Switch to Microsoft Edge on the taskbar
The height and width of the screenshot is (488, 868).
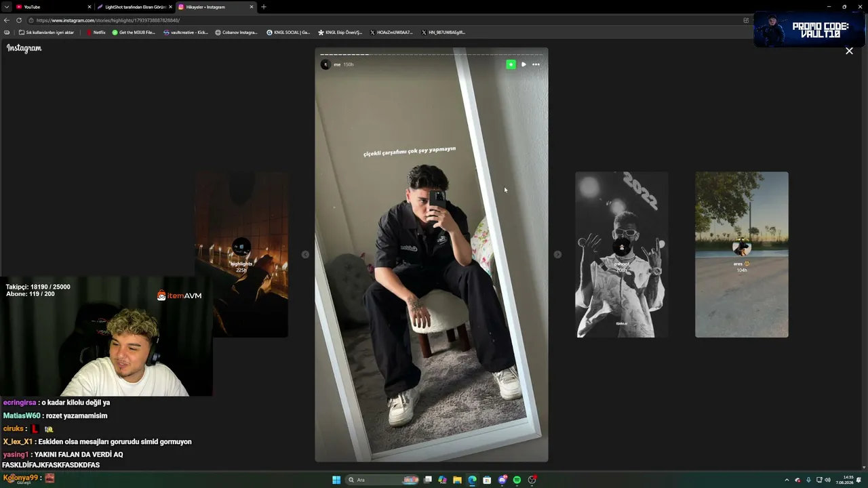473,480
